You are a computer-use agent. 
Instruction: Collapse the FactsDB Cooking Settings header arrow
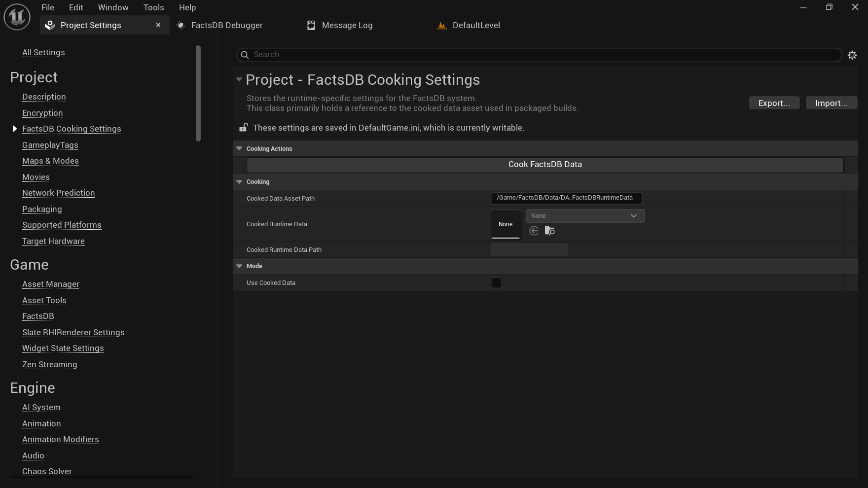click(x=239, y=79)
